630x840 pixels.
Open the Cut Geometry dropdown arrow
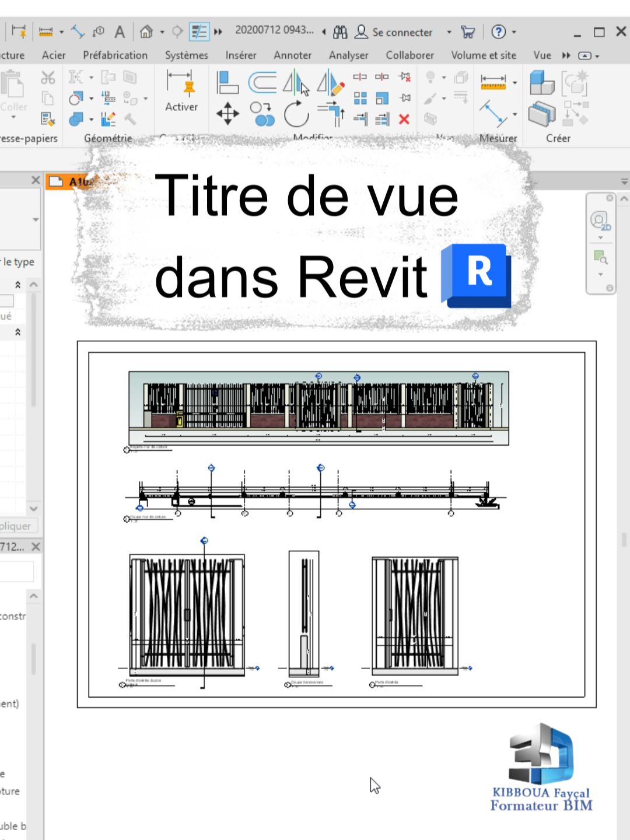92,99
